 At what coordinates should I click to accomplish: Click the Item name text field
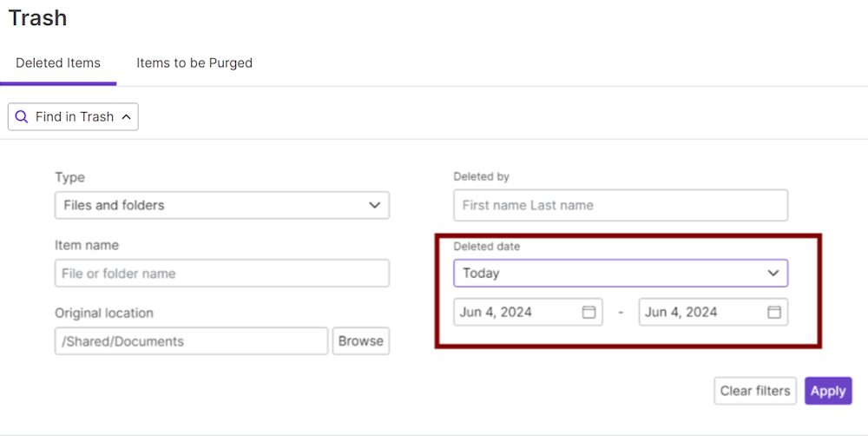coord(221,274)
